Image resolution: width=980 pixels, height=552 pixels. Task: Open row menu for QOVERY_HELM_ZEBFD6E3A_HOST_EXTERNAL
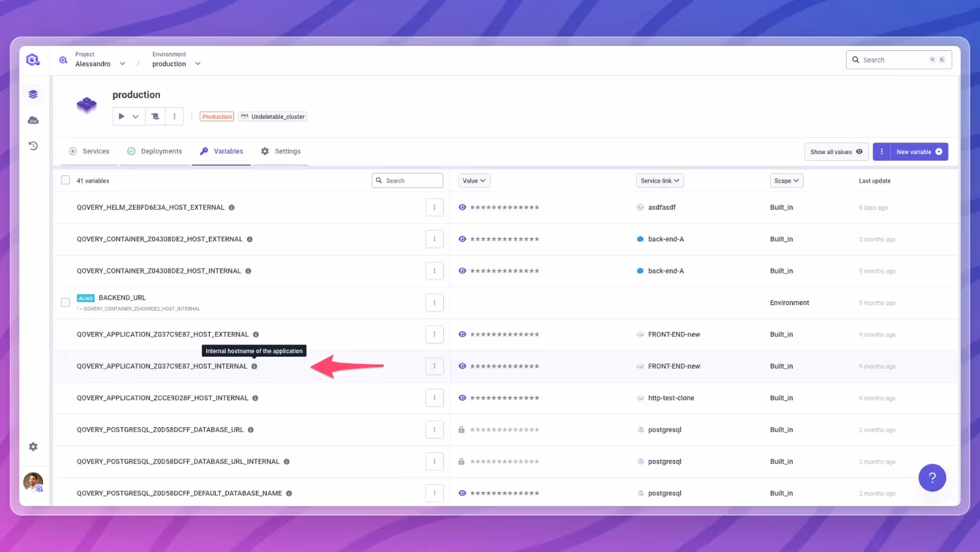(434, 207)
